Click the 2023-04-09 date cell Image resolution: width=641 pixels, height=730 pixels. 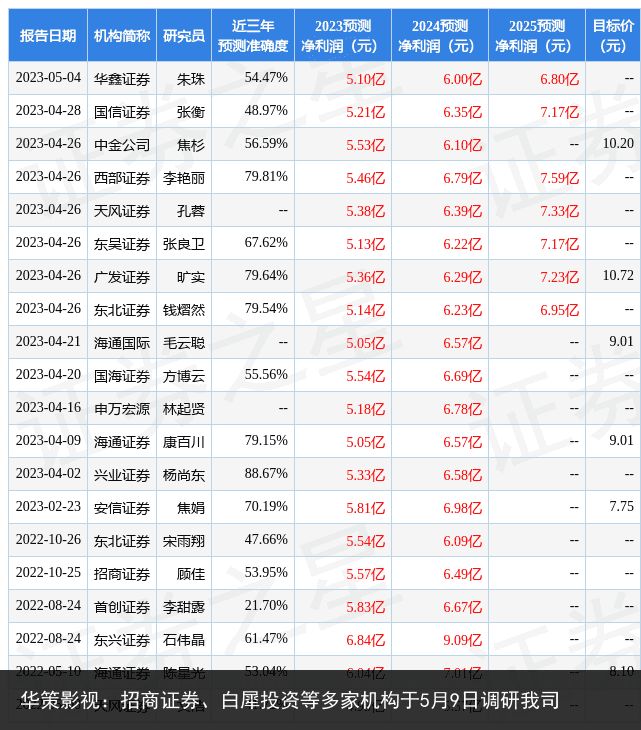48,441
